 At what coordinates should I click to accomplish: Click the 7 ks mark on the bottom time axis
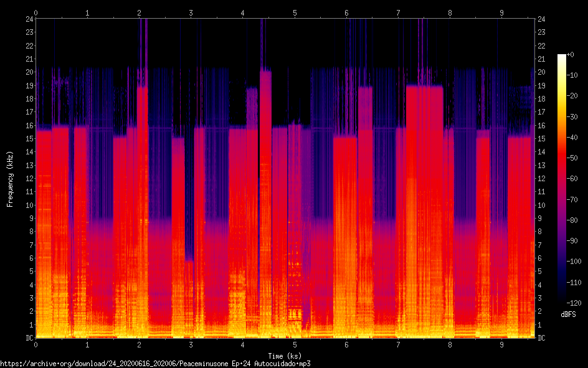tap(398, 344)
